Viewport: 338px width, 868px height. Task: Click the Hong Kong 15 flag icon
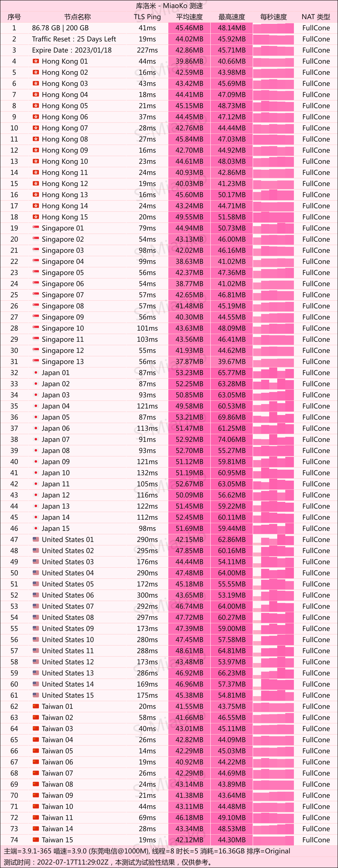(36, 217)
